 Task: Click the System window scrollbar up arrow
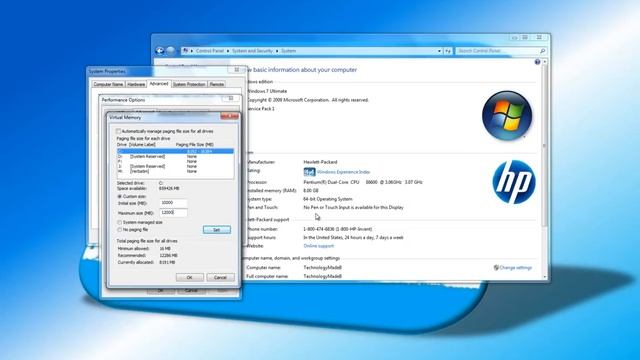(x=545, y=62)
